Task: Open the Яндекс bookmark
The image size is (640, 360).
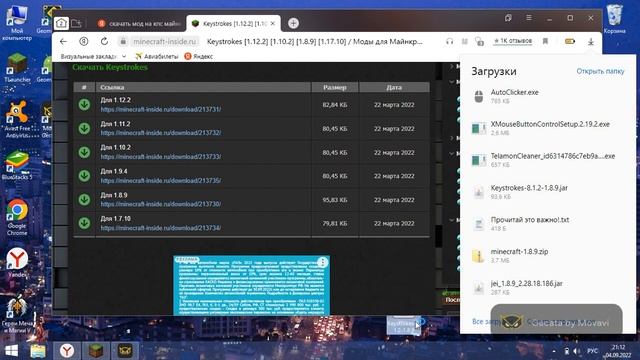Action: [x=199, y=56]
